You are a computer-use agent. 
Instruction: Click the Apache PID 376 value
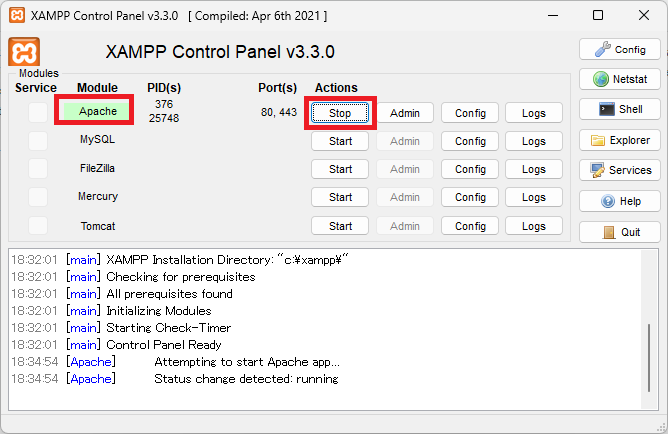click(x=164, y=104)
